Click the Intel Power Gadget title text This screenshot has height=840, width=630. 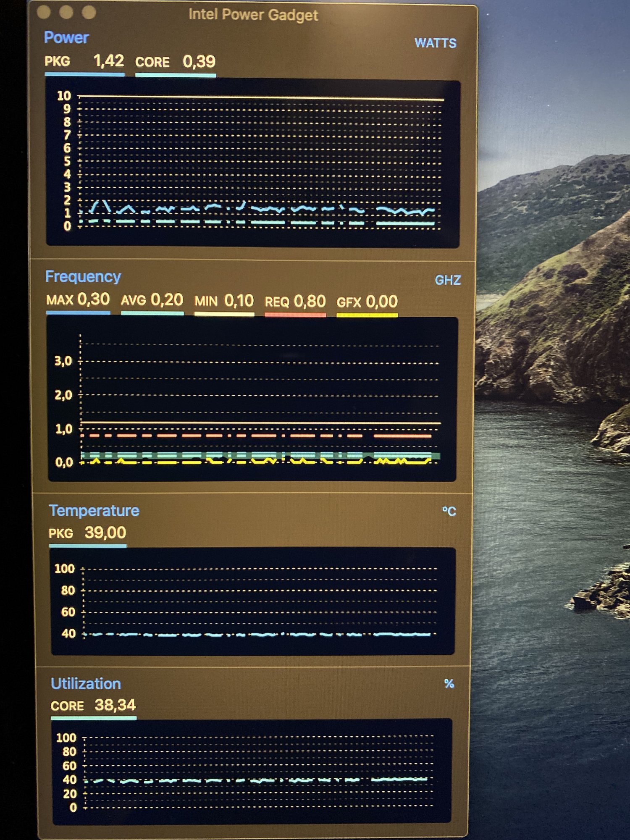pyautogui.click(x=253, y=15)
